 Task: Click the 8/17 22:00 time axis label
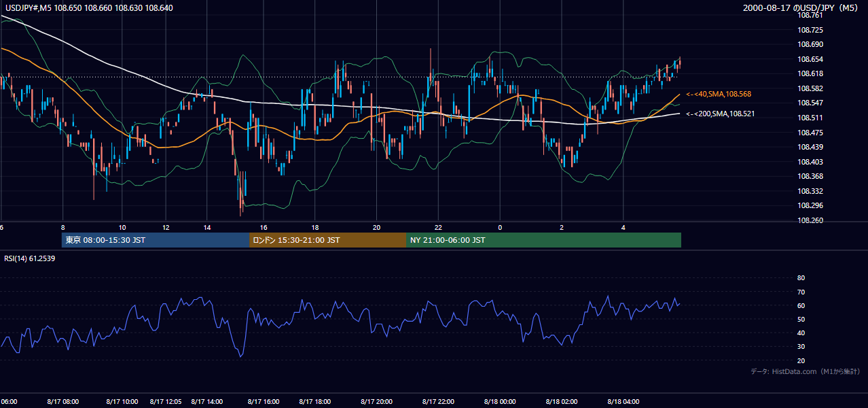[x=439, y=402]
